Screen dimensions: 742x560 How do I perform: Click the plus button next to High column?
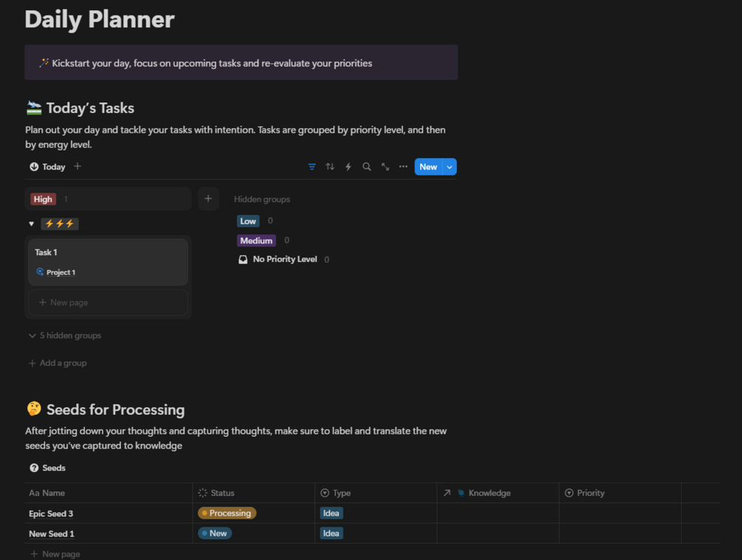click(208, 198)
